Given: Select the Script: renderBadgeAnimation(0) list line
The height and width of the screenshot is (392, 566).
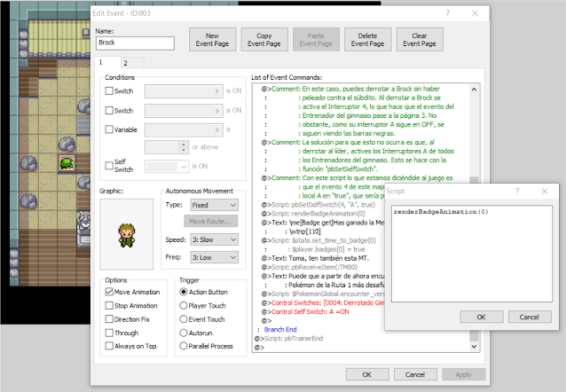Looking at the screenshot, I should 313,214.
